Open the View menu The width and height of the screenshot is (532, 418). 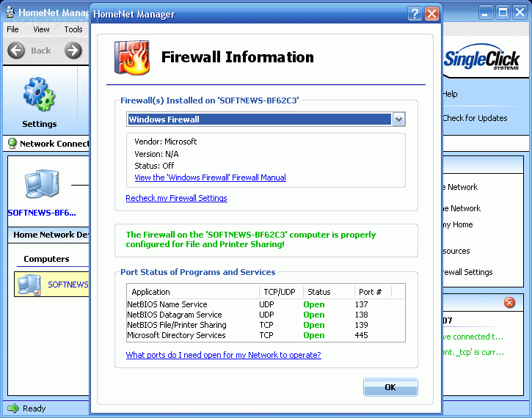41,29
